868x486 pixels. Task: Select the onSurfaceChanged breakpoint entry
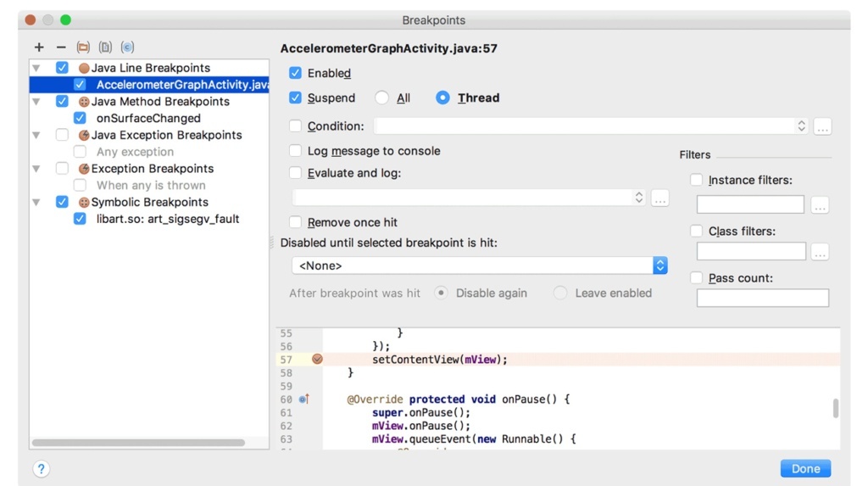148,119
